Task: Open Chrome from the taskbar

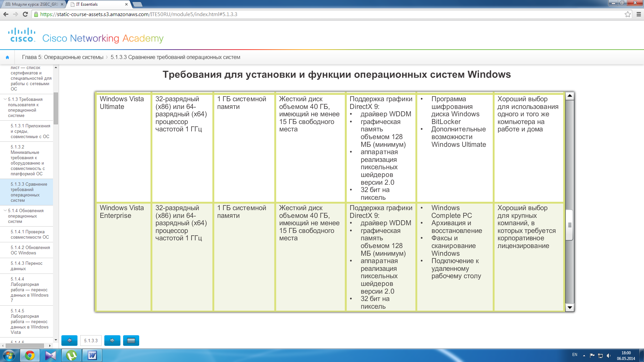Action: coord(30,355)
